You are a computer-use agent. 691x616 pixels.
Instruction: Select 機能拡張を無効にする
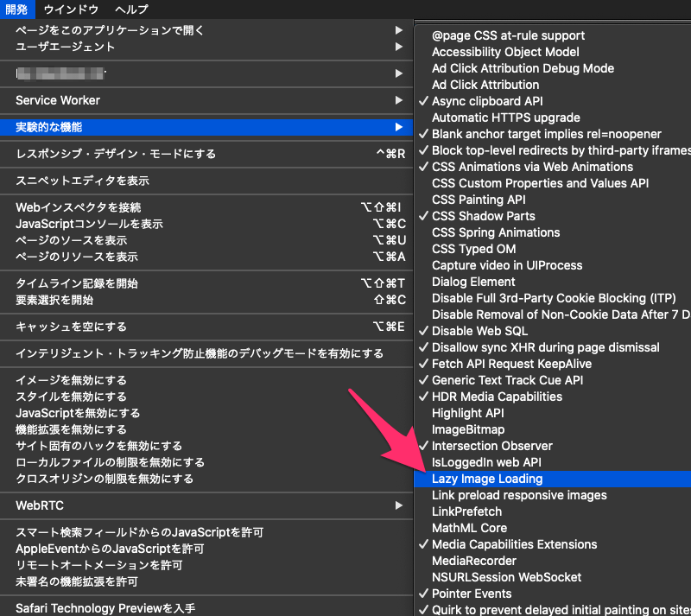(206, 429)
